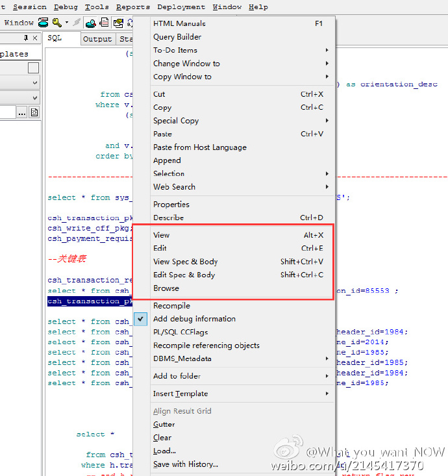Click the ellipsis browse button in side panel
The width and height of the screenshot is (448, 476).
click(22, 112)
